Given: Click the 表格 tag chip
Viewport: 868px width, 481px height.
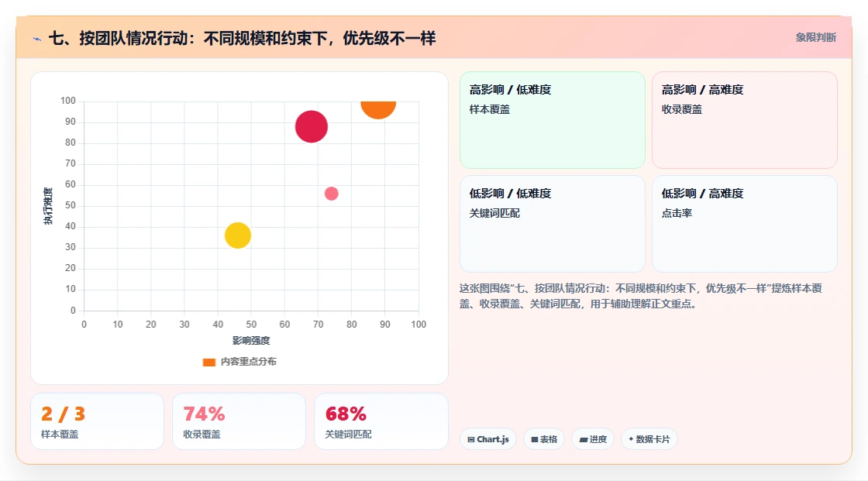Looking at the screenshot, I should pyautogui.click(x=544, y=439).
